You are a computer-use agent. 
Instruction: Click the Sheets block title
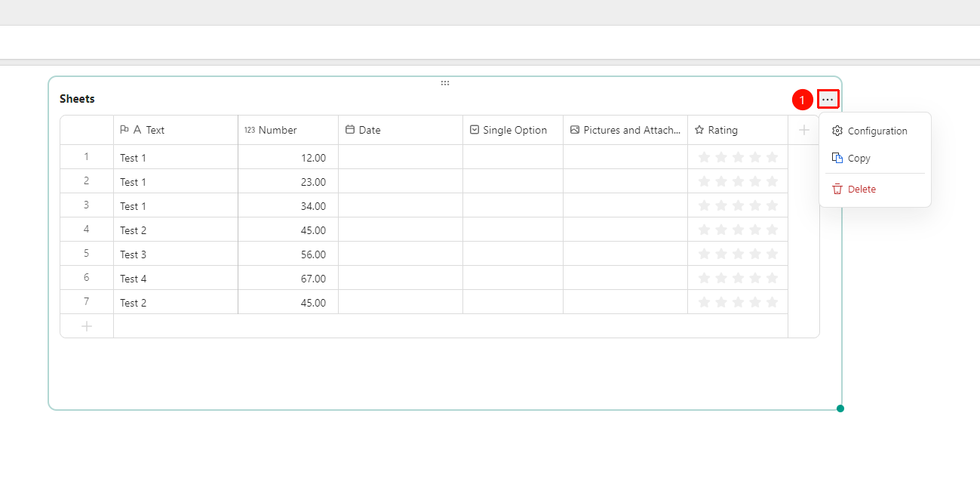(77, 99)
